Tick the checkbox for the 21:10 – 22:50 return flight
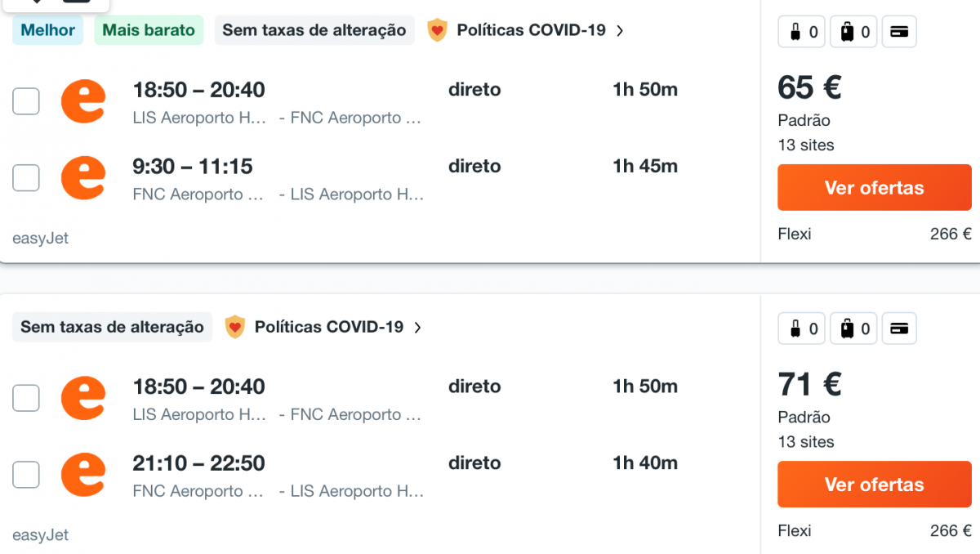The image size is (980, 554). (26, 474)
